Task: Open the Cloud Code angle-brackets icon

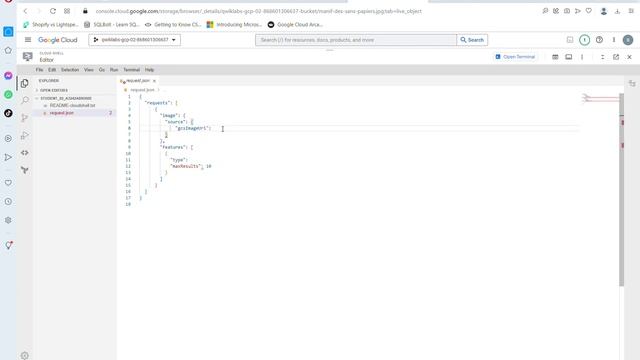Action: click(24, 153)
